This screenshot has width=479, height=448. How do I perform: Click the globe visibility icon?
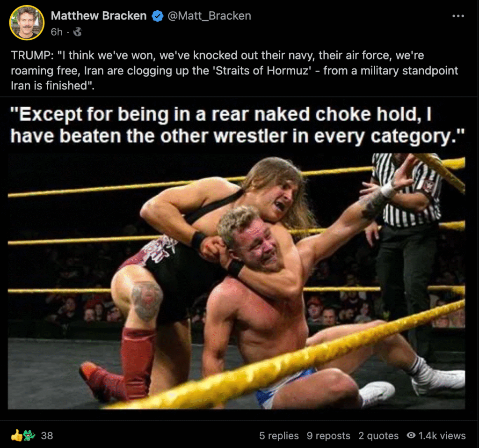point(78,32)
